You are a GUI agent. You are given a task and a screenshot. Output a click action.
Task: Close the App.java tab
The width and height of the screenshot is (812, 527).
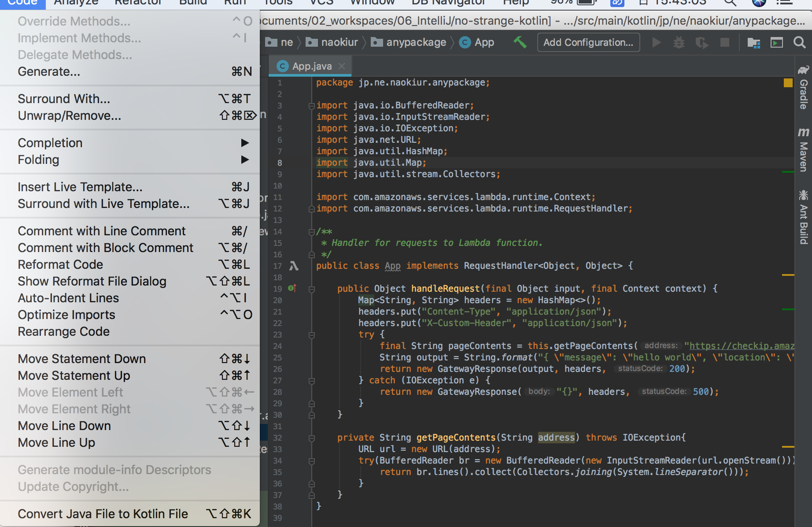pos(342,66)
